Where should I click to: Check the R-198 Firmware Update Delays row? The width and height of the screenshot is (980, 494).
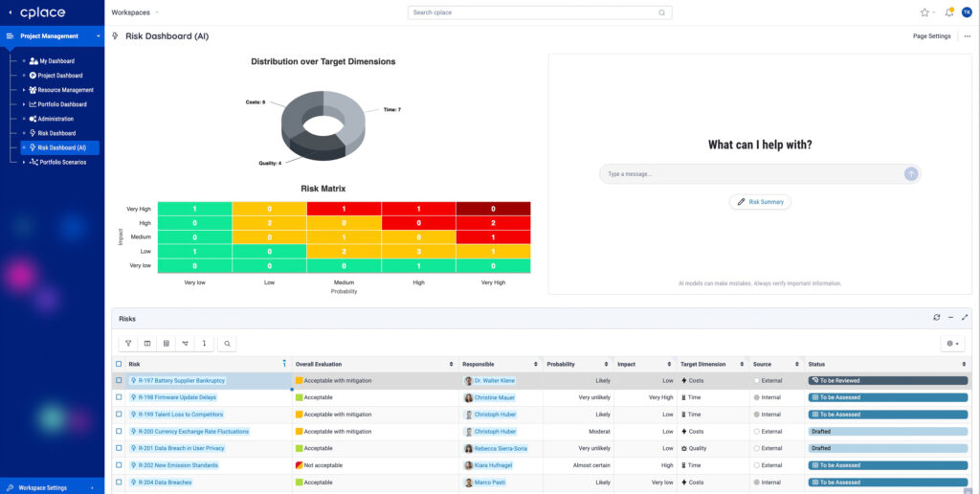(x=119, y=397)
